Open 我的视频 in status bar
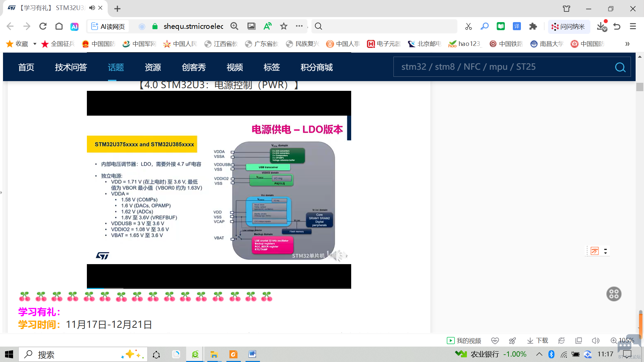The height and width of the screenshot is (362, 644). pyautogui.click(x=464, y=341)
